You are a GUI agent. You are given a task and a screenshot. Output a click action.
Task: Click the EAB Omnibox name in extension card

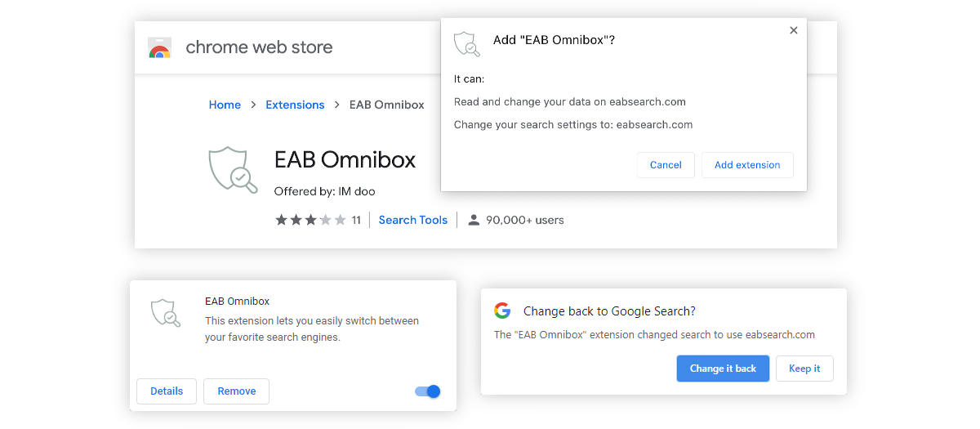tap(237, 302)
